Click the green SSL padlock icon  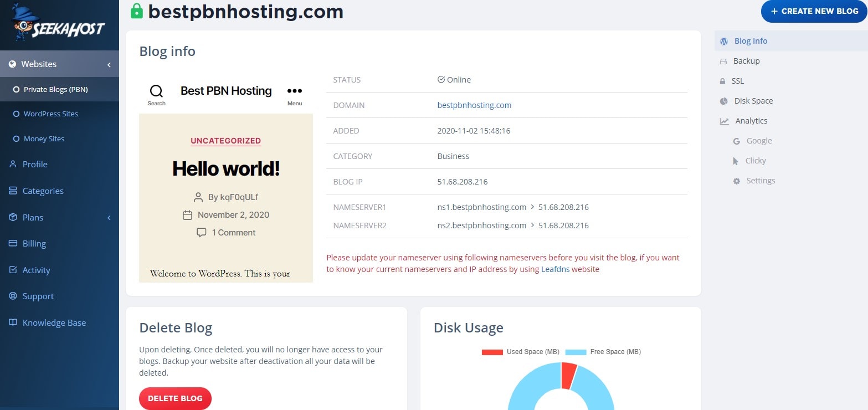136,11
